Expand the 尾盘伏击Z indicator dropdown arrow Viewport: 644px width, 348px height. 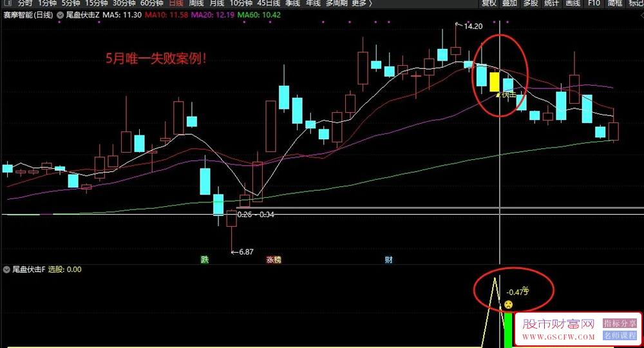click(x=60, y=15)
